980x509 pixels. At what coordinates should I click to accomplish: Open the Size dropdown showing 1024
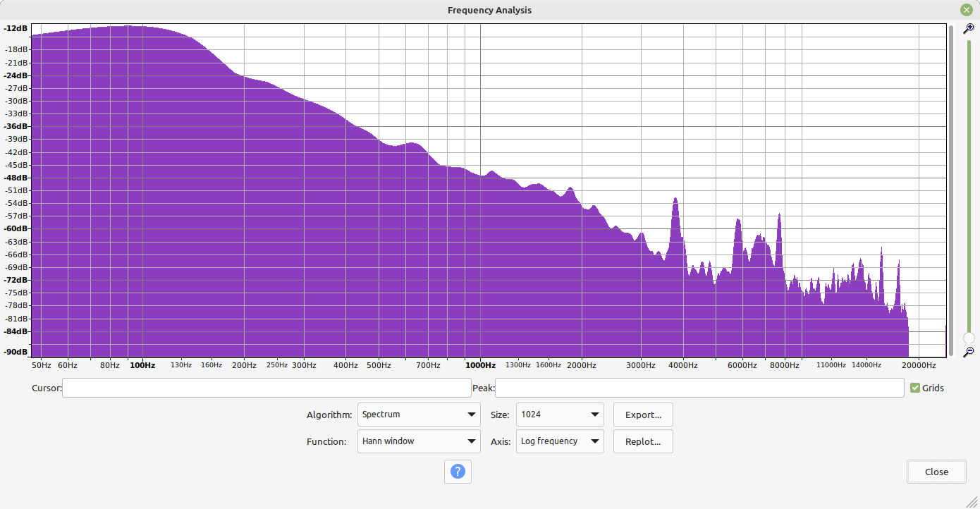[560, 414]
